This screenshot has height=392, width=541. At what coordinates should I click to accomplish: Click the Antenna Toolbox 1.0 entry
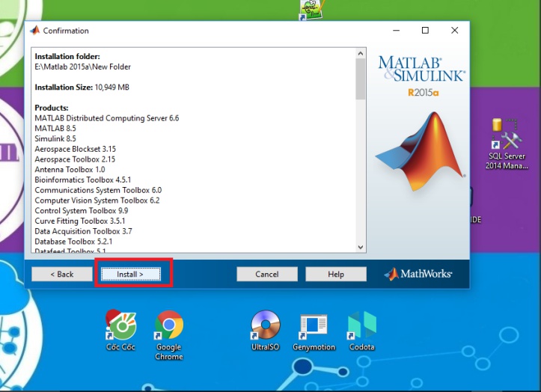point(70,169)
